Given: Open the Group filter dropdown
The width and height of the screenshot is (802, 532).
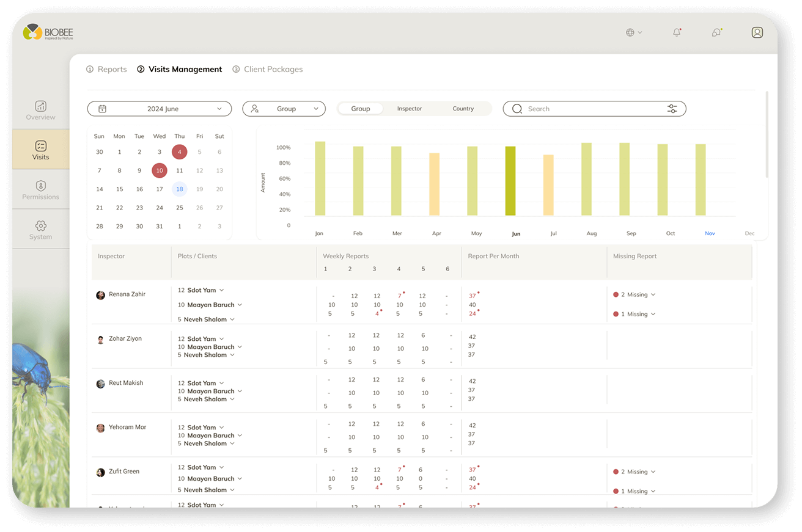Looking at the screenshot, I should point(284,109).
